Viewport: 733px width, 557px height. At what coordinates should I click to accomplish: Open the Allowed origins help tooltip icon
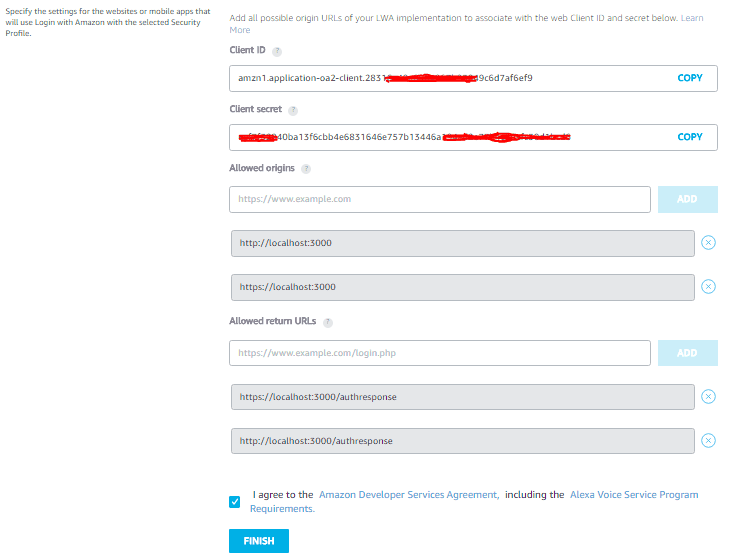point(306,169)
